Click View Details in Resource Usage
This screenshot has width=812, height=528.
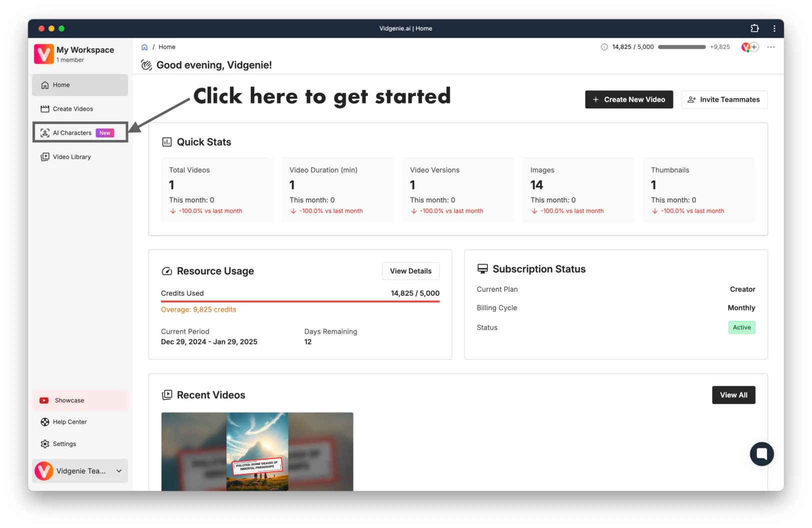click(x=410, y=271)
